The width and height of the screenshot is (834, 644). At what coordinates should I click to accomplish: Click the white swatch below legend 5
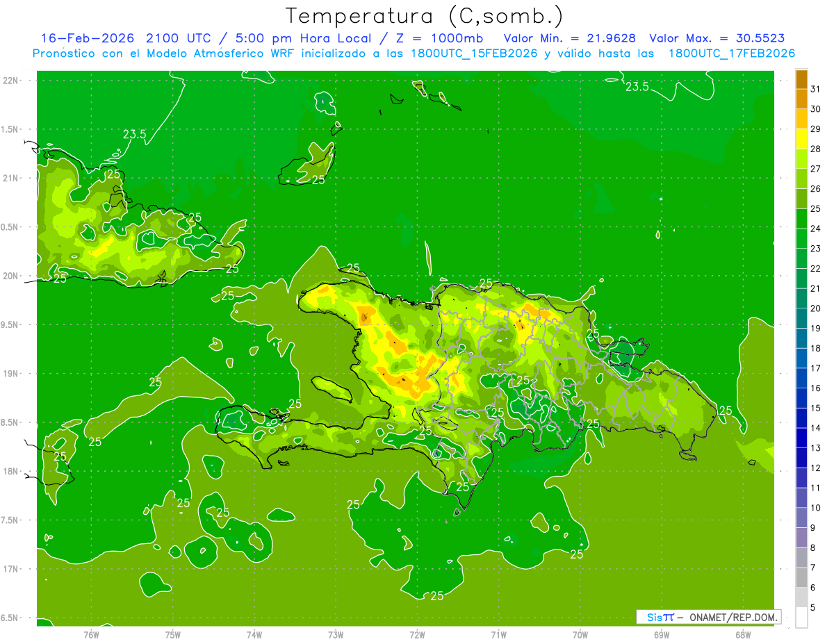click(801, 617)
